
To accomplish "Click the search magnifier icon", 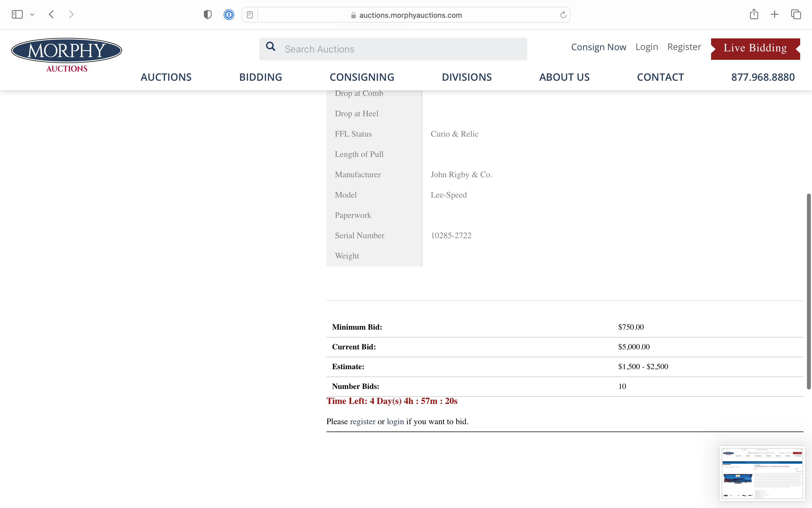I will [271, 46].
